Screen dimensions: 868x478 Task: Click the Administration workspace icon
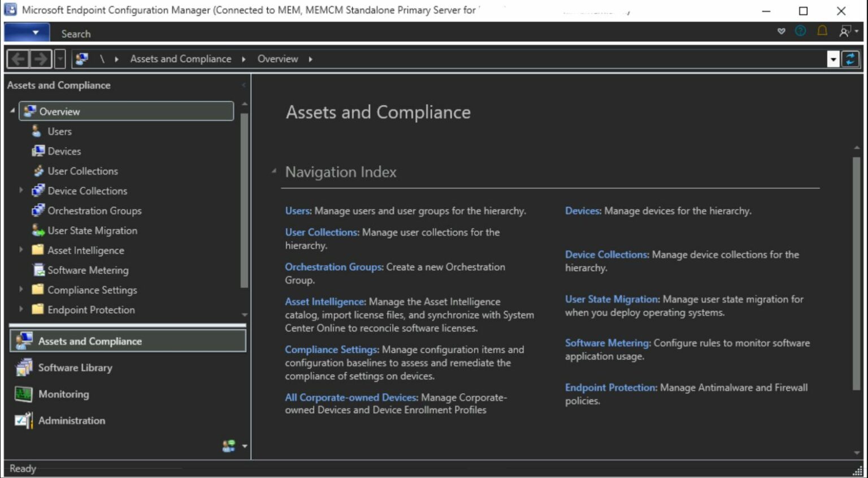click(24, 420)
